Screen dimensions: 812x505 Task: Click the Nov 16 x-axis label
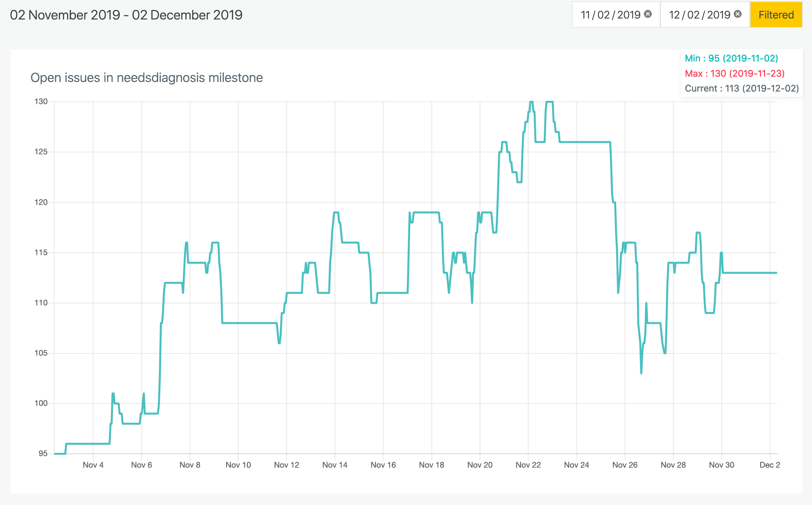[383, 465]
